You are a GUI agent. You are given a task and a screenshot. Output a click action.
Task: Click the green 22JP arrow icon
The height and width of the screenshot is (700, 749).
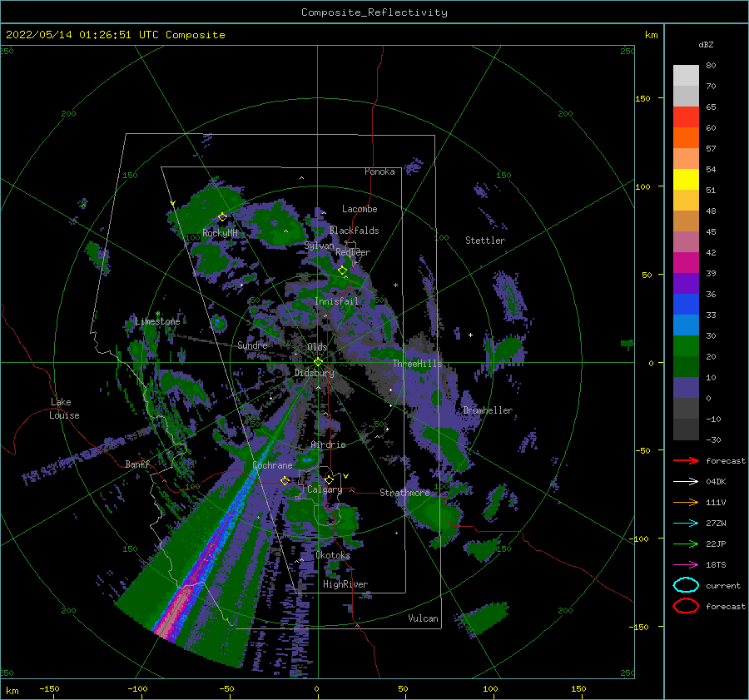point(686,544)
